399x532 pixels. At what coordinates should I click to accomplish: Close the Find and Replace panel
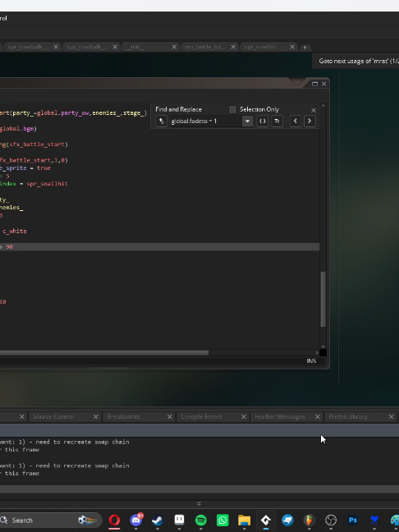click(314, 110)
